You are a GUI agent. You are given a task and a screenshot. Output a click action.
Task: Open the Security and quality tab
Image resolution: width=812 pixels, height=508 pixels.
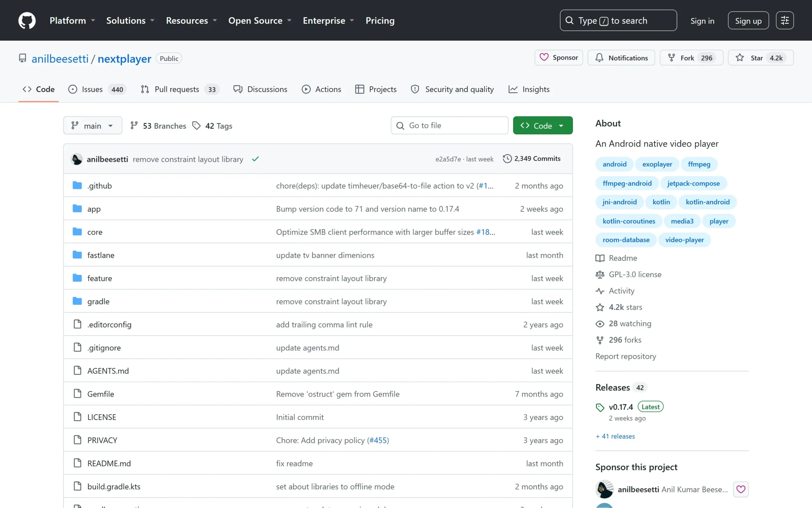coord(452,89)
